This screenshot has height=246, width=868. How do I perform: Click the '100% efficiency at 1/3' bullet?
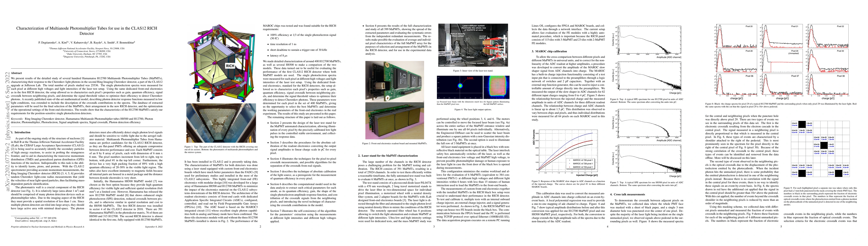[x=303, y=36]
